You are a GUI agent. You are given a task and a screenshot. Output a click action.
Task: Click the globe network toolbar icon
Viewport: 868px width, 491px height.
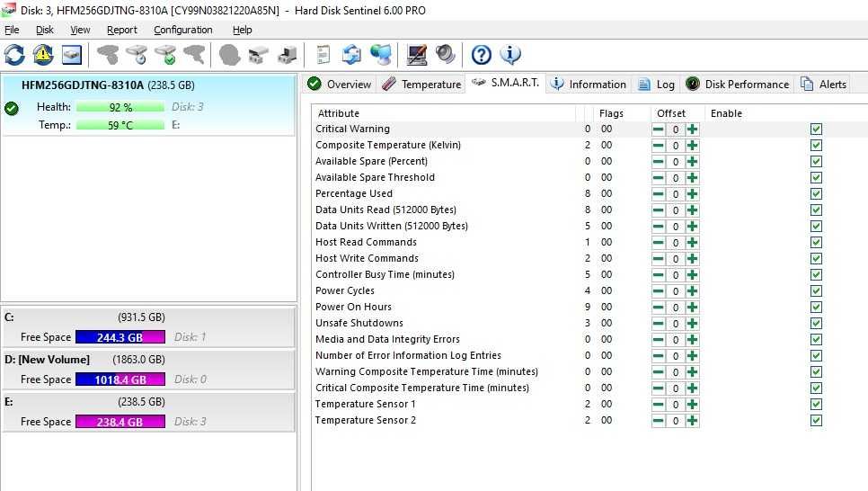(x=380, y=55)
